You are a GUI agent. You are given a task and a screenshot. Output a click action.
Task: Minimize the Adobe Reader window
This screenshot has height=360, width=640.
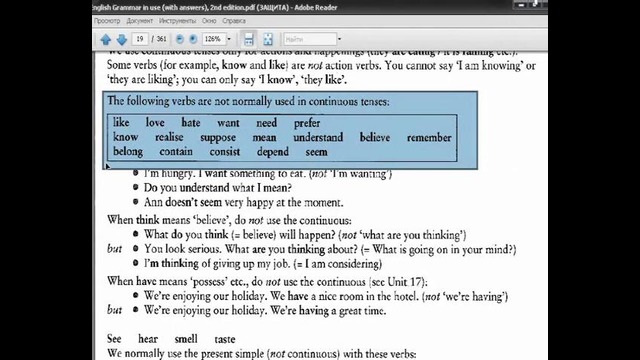click(x=521, y=5)
